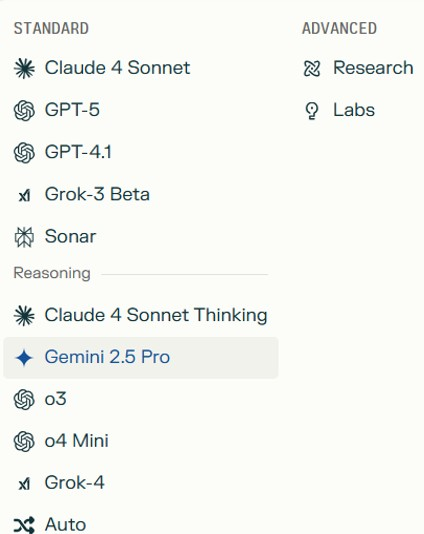Click the xAI logo beside Grok-3 Beta
Viewport: 424px width, 534px height.
[24, 195]
